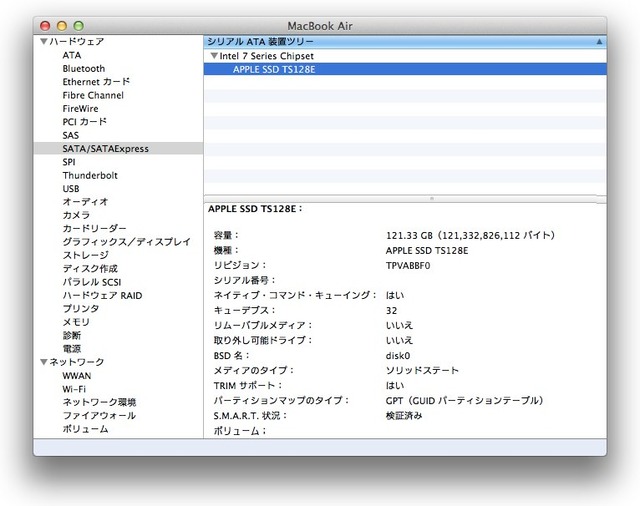Screen dimensions: 640x506
Task: Open オーディオ hardware entry
Action: coord(85,202)
